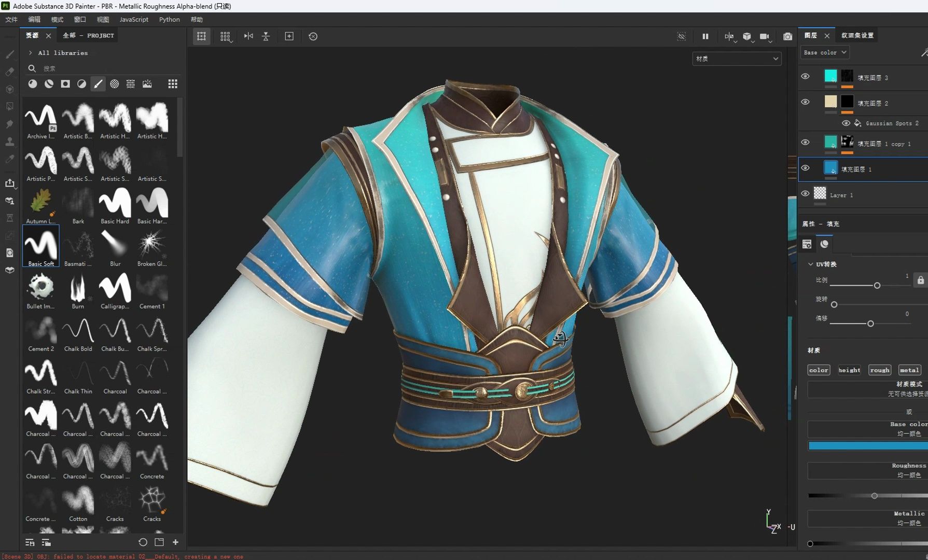Image resolution: width=928 pixels, height=560 pixels.
Task: Filter assets by materials sphere icon
Action: [33, 83]
